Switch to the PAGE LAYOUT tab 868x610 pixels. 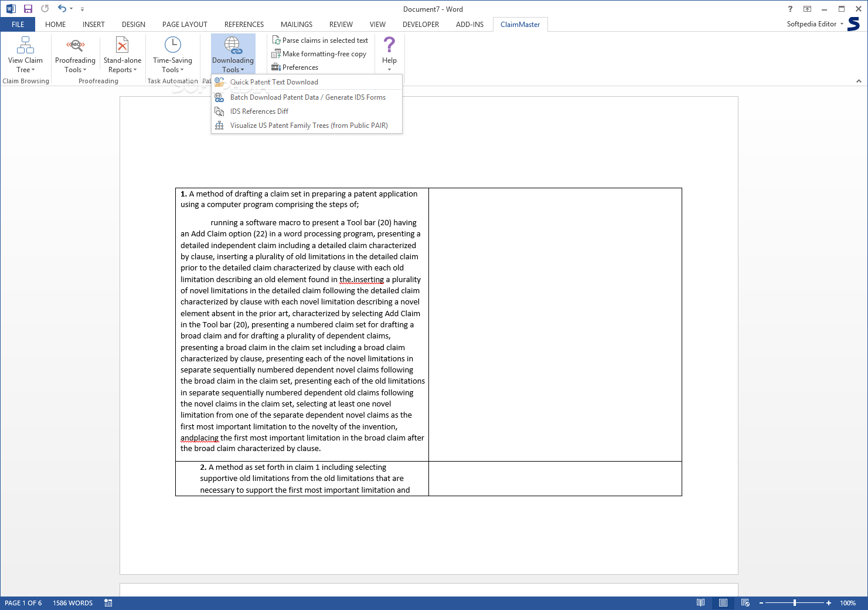coord(185,25)
